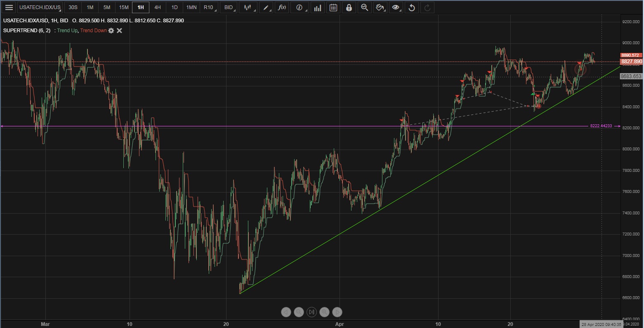Click the 7400.000 price axis label
This screenshot has width=644, height=328.
[x=631, y=213]
